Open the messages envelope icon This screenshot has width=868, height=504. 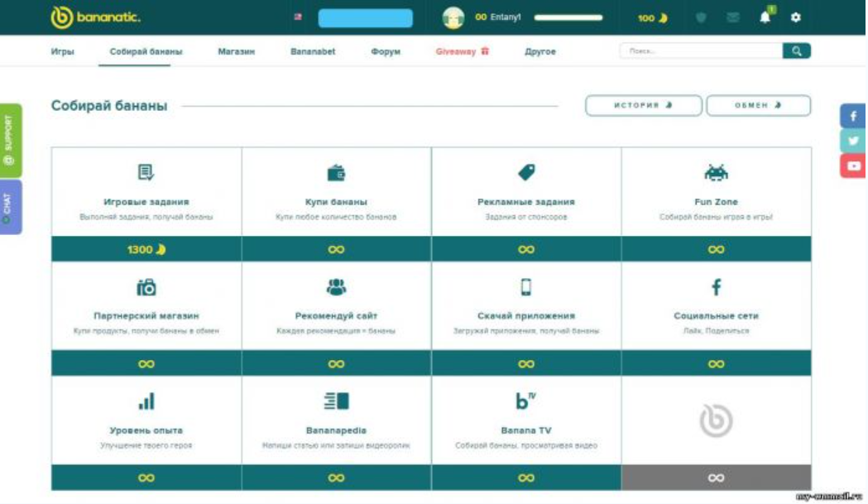pyautogui.click(x=733, y=17)
